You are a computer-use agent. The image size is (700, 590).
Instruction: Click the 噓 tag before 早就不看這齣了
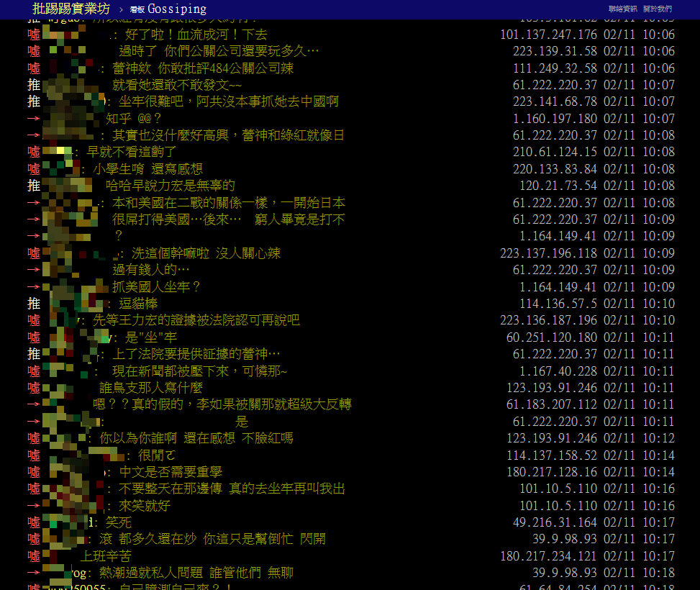pyautogui.click(x=34, y=152)
